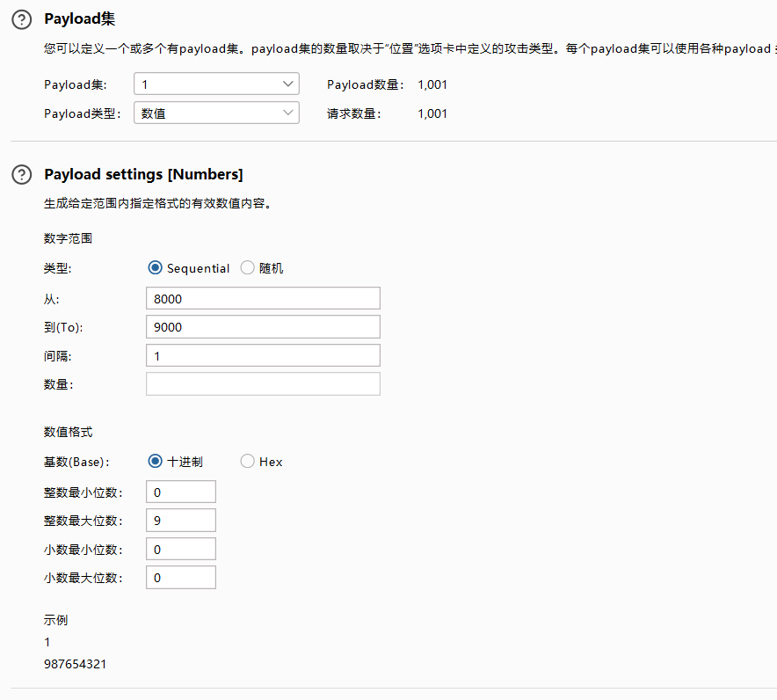Click the example value 987654321
Screen dimensions: 777x700
75,665
